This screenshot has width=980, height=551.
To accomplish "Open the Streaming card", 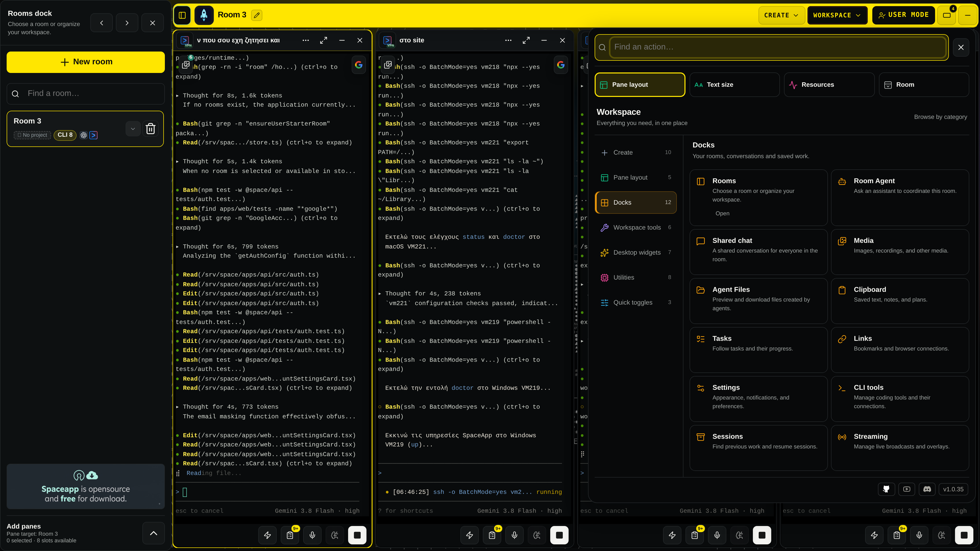I will click(x=900, y=448).
